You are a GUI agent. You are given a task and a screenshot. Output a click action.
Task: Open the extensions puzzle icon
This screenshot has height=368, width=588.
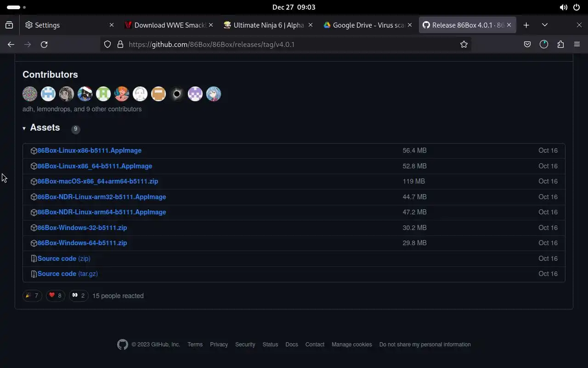560,44
